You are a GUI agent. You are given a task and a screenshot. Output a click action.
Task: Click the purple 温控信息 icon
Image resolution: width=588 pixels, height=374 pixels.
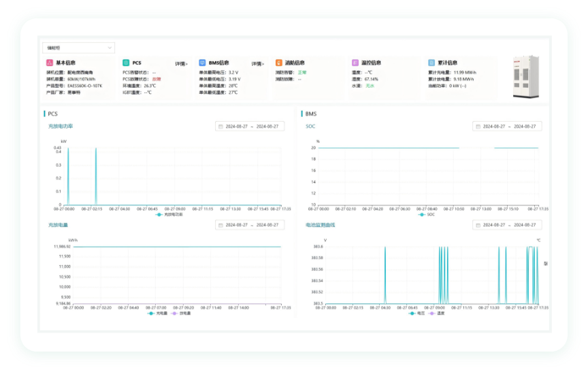click(355, 63)
